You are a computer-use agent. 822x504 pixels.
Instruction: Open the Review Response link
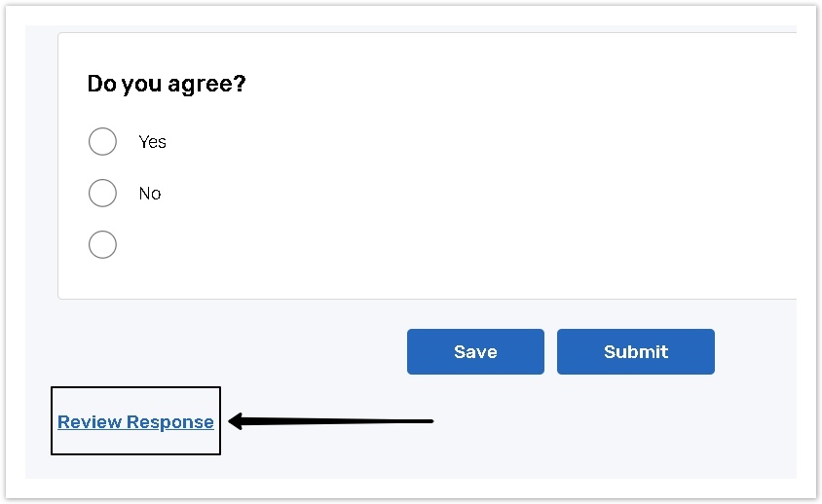pyautogui.click(x=135, y=422)
